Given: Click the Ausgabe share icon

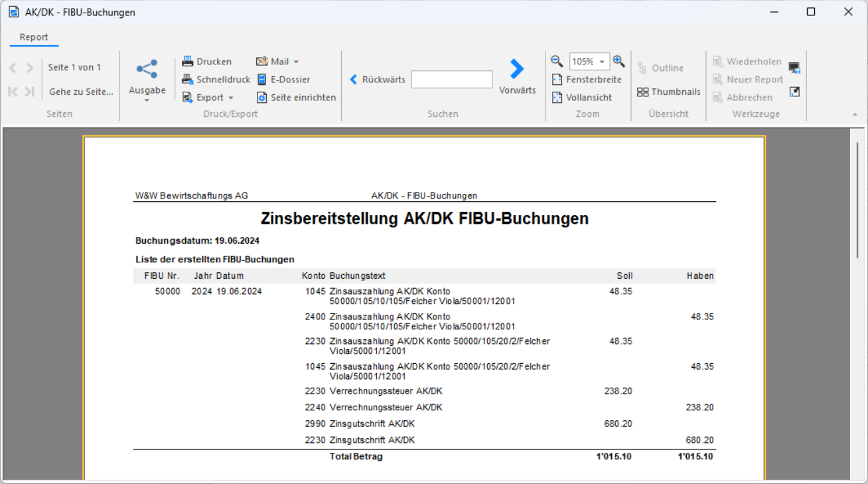Looking at the screenshot, I should [147, 69].
